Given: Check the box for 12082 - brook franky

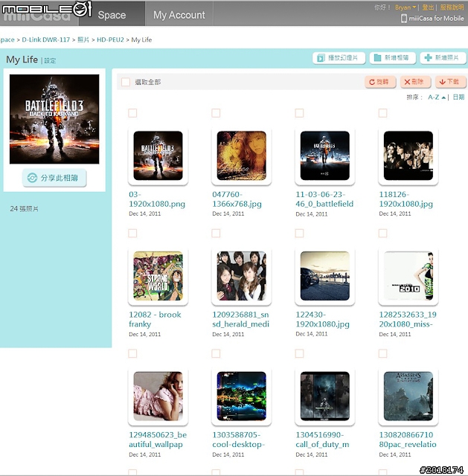Looking at the screenshot, I should (x=132, y=233).
